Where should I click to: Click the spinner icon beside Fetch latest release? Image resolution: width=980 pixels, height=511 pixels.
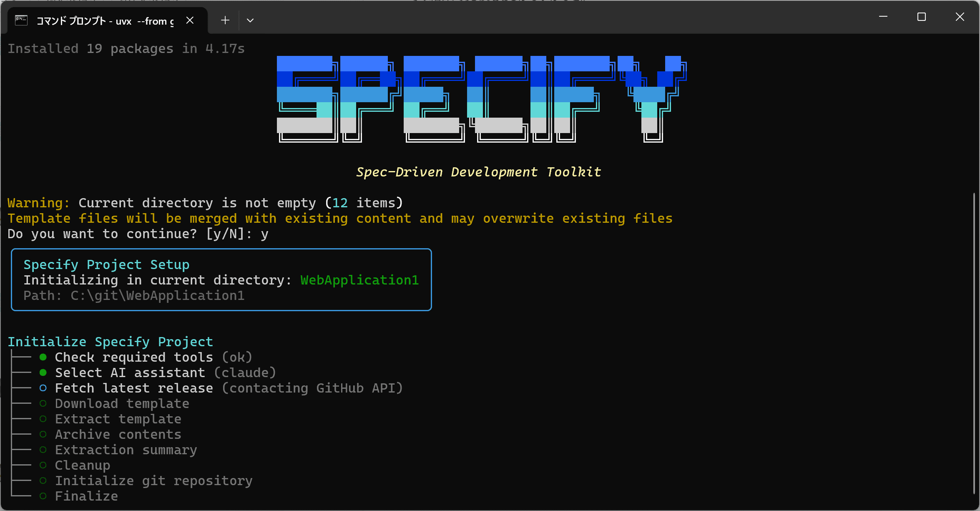(43, 388)
